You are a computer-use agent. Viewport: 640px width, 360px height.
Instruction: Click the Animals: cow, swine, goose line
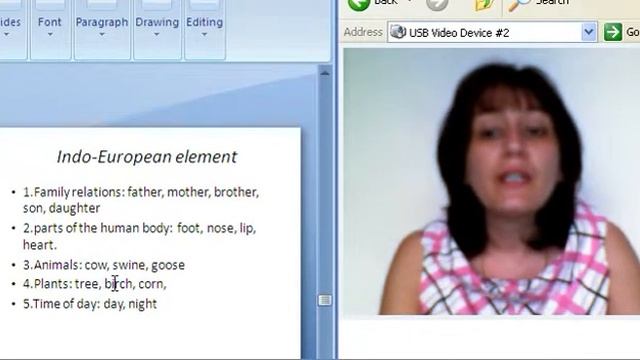coord(104,265)
